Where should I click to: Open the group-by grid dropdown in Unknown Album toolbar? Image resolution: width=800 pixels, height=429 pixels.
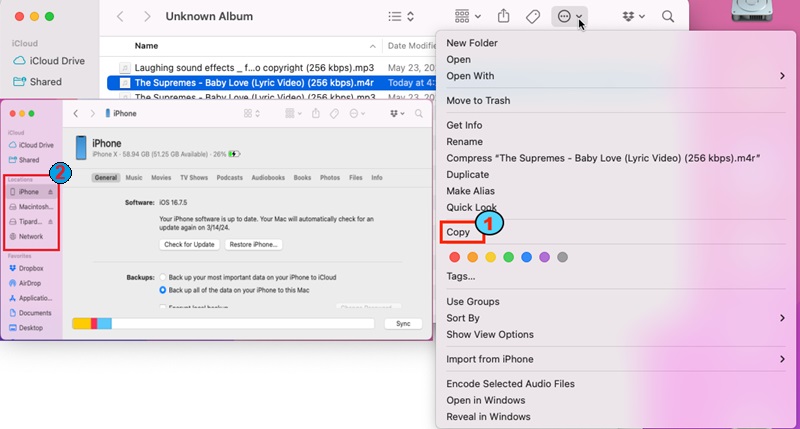pyautogui.click(x=468, y=17)
